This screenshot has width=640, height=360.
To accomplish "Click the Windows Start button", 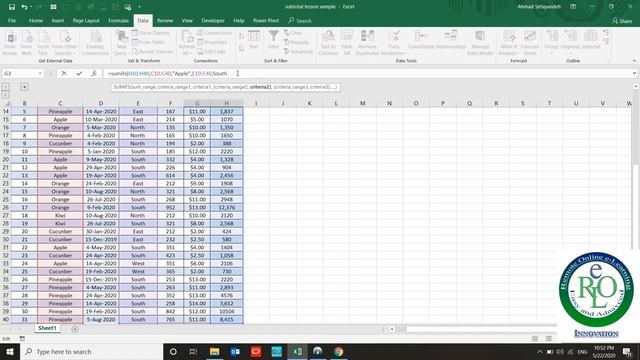I will click(x=10, y=351).
